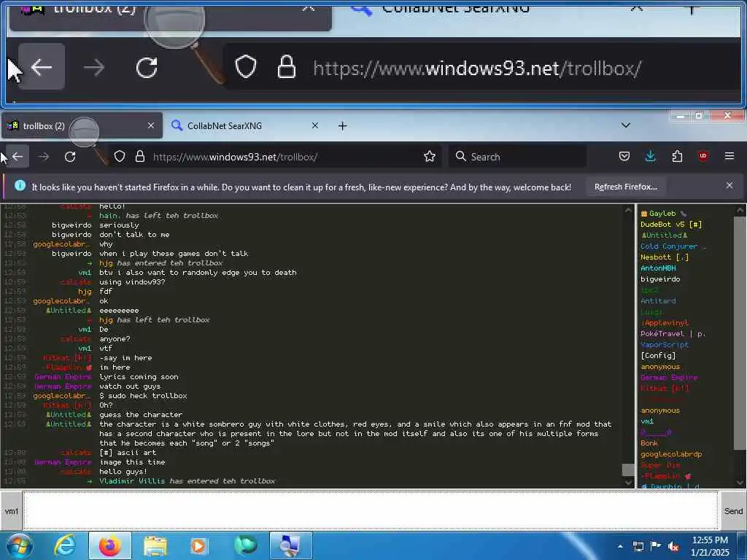Focus the Firefox Search box
The width and height of the screenshot is (747, 560).
pyautogui.click(x=517, y=157)
